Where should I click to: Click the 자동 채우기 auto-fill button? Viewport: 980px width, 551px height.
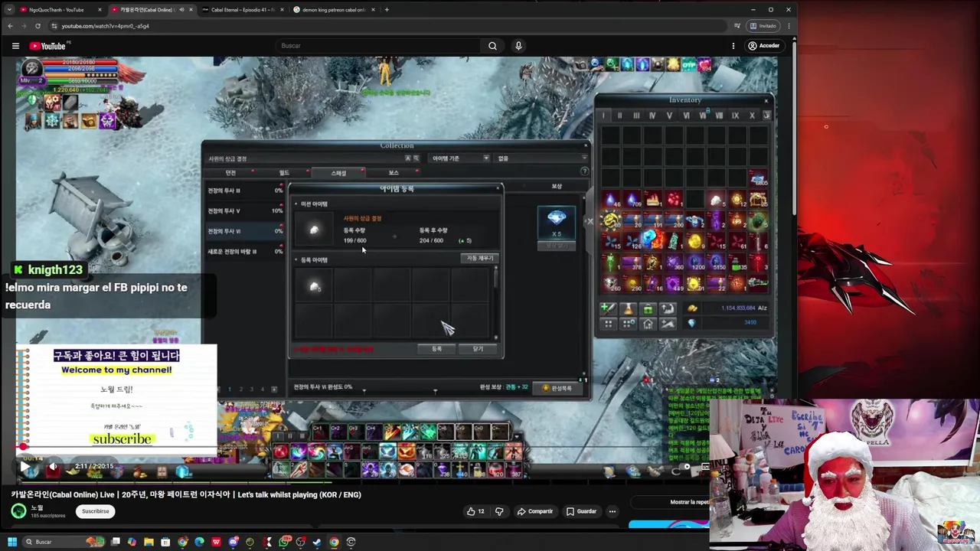(x=481, y=258)
